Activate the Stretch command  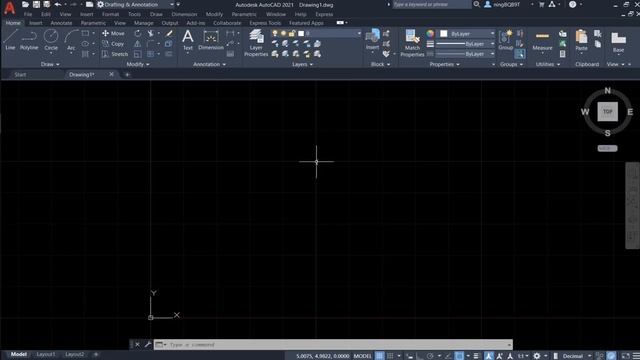click(x=115, y=54)
